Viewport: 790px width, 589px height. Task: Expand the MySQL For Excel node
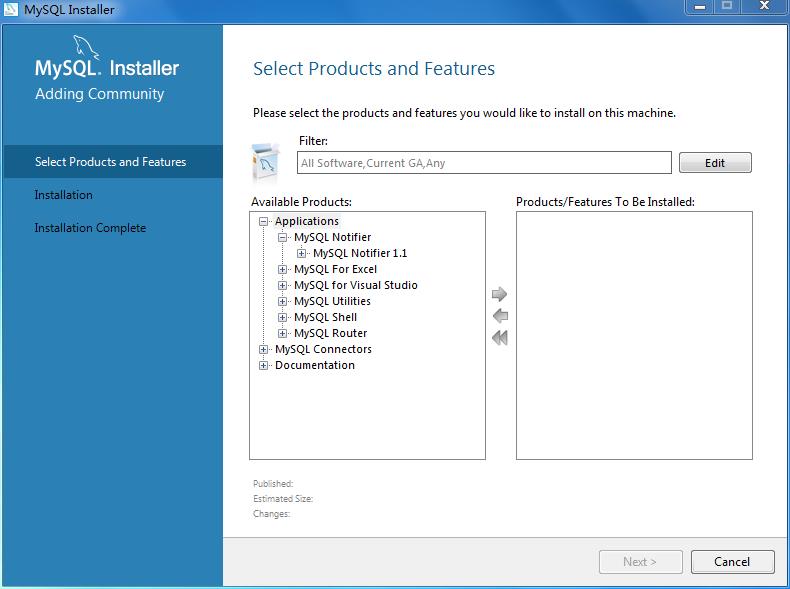(x=282, y=270)
